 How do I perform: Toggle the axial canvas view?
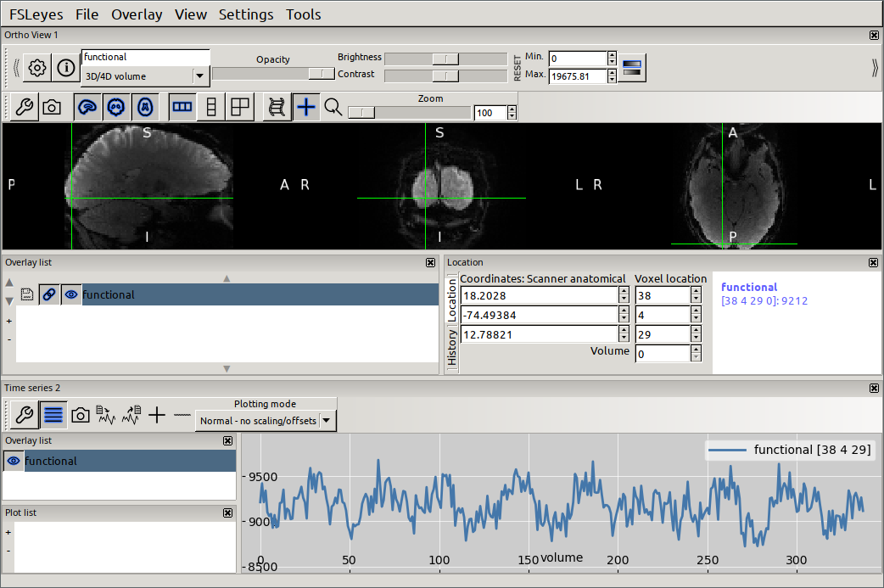pos(145,107)
